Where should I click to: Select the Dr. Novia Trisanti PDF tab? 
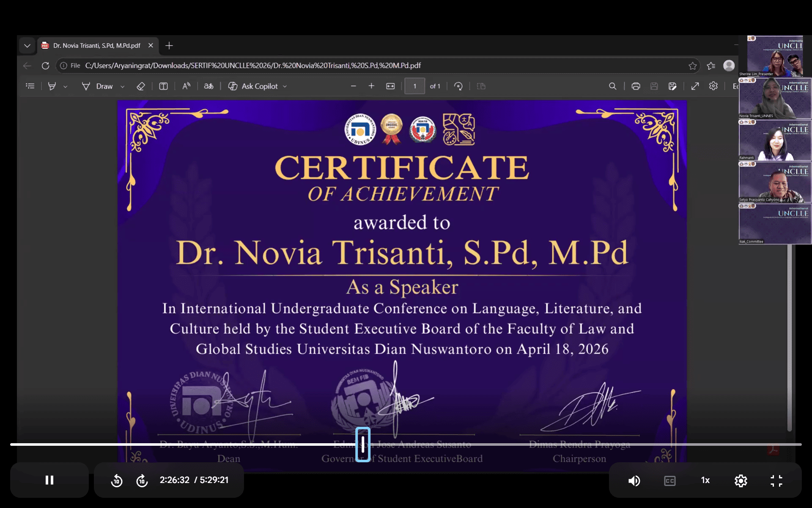(x=97, y=45)
